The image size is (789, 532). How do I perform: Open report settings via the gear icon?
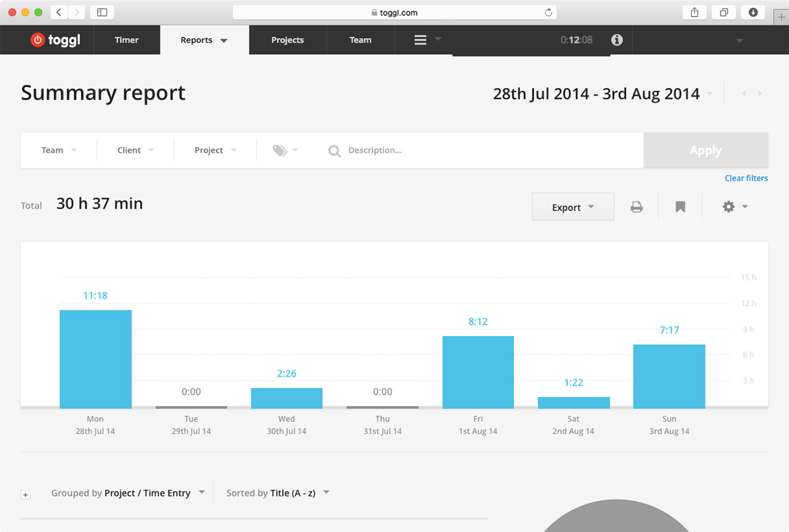coord(729,207)
